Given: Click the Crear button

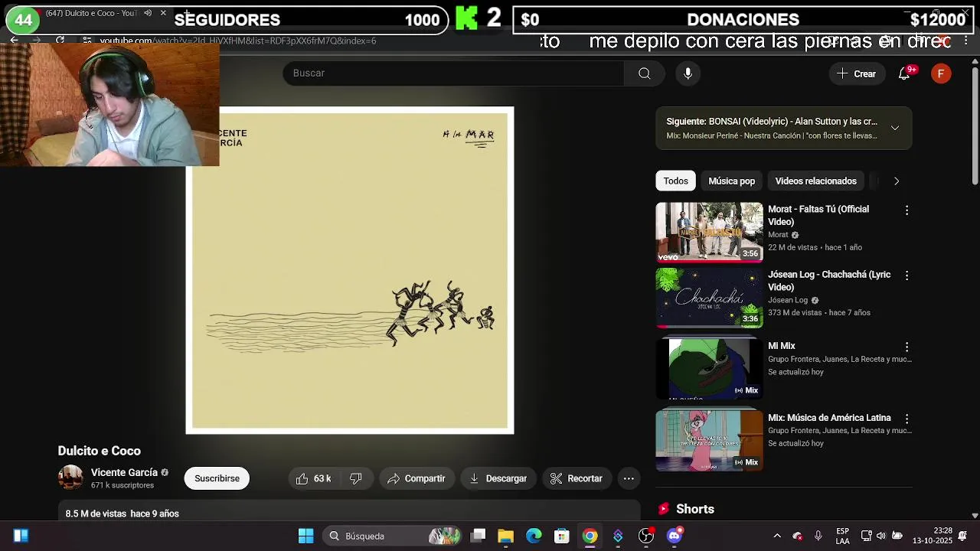Looking at the screenshot, I should 857,73.
